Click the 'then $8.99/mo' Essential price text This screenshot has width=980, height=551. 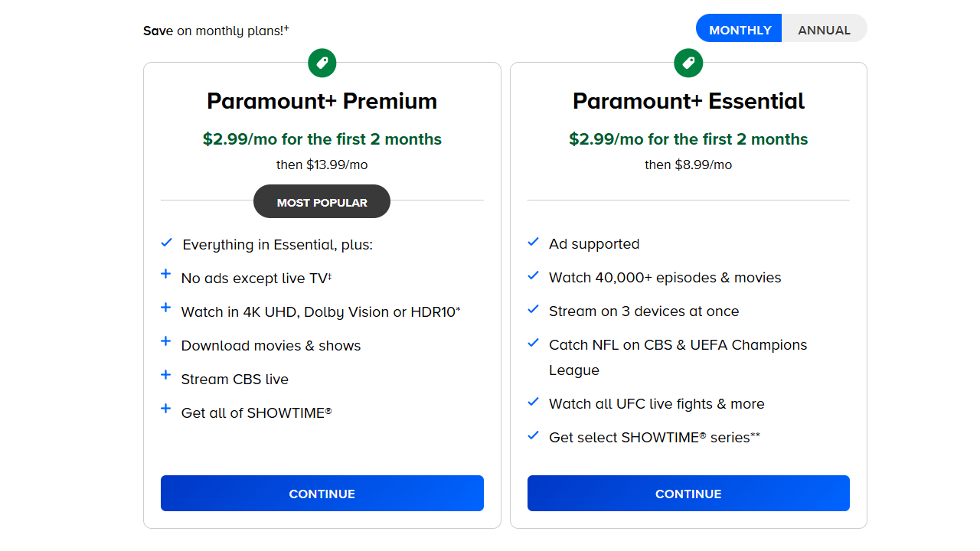click(688, 165)
